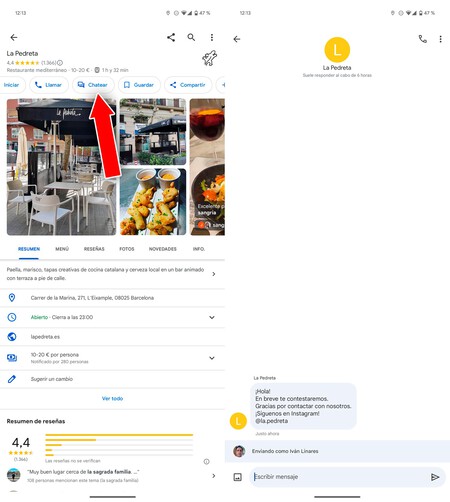This screenshot has width=450, height=502.
Task: Tap the 4,4 rating summary score
Action: tap(21, 443)
